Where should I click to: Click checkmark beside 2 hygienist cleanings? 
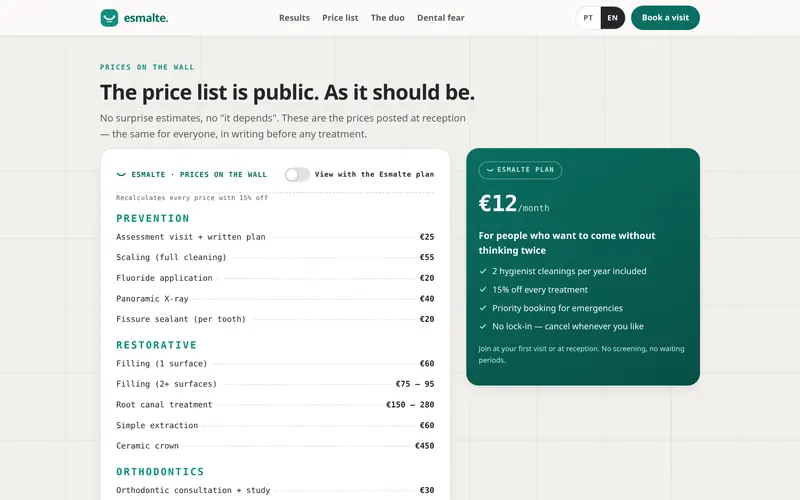click(483, 271)
